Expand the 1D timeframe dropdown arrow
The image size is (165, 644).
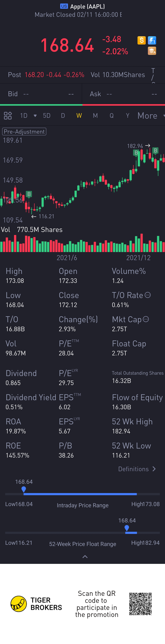[35, 116]
